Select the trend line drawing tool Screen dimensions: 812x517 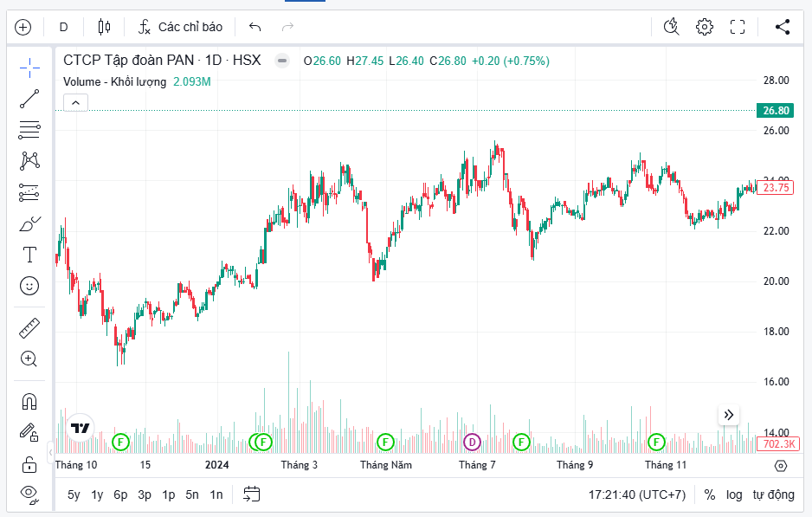point(29,99)
